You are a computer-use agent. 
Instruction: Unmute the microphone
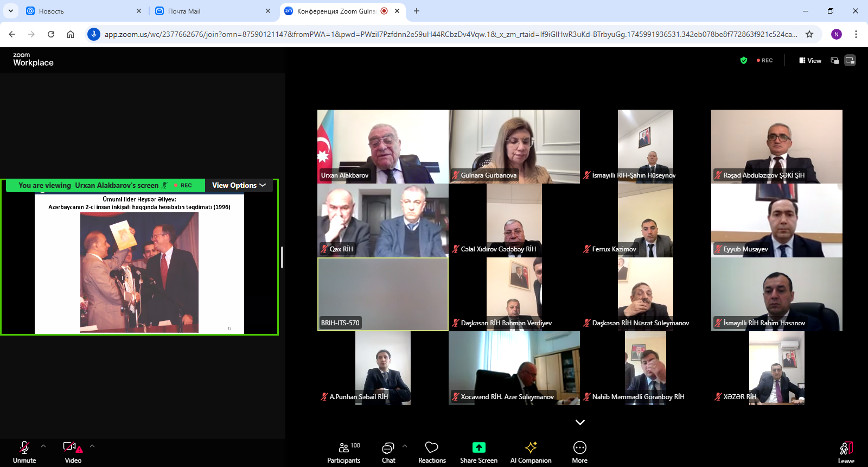click(24, 452)
